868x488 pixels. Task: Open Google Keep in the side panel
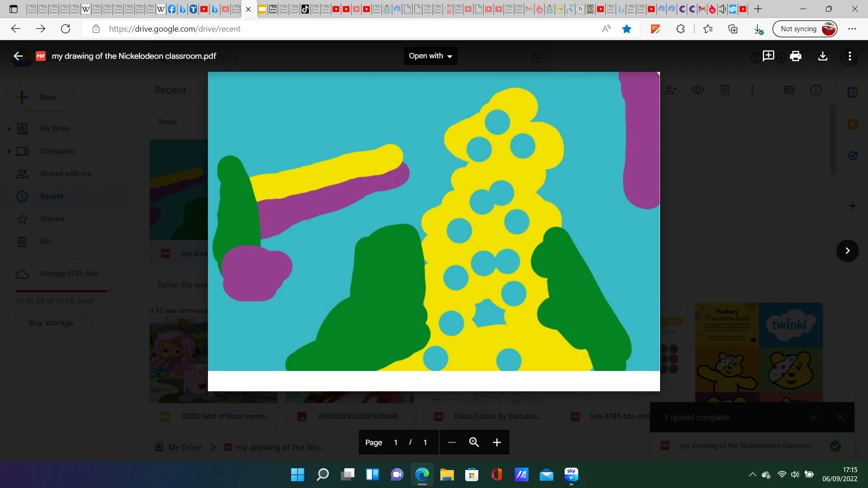853,124
